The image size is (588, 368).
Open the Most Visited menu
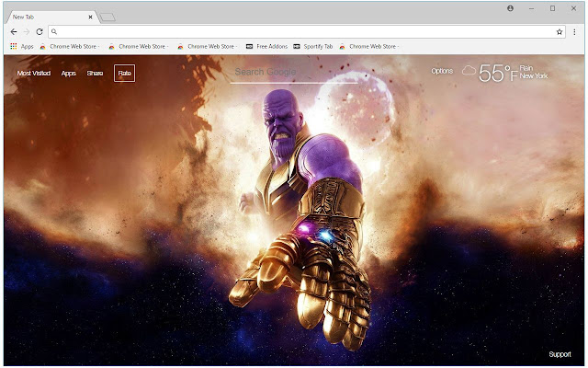pos(34,74)
